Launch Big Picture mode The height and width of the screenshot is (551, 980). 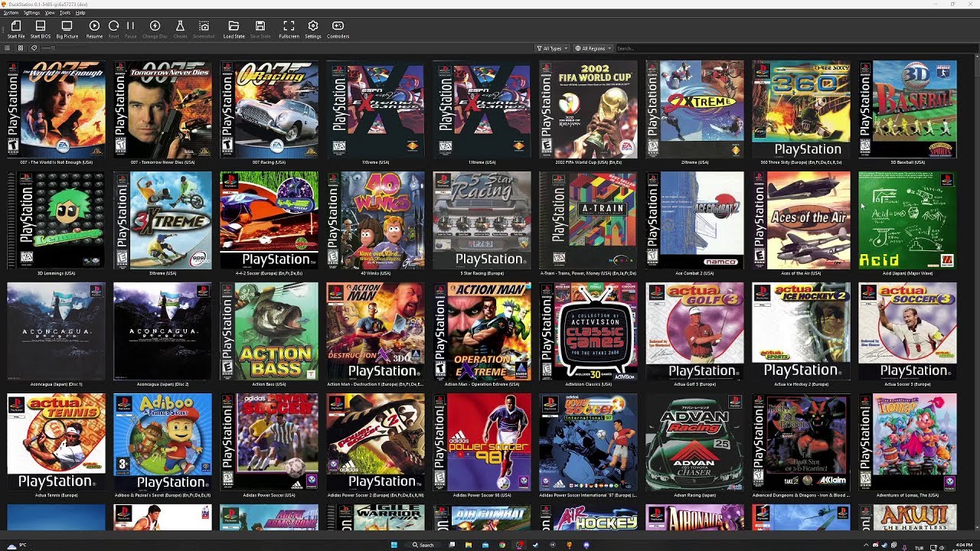click(x=67, y=29)
